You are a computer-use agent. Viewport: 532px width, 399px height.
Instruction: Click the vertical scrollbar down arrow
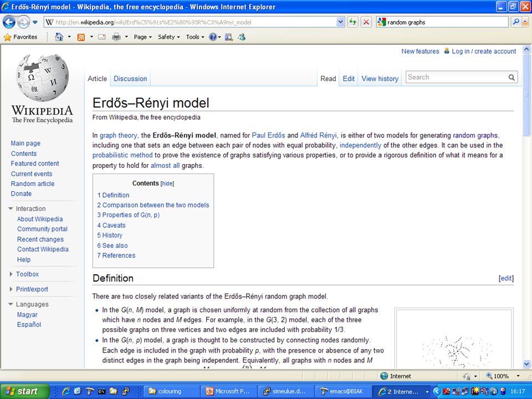[x=526, y=364]
